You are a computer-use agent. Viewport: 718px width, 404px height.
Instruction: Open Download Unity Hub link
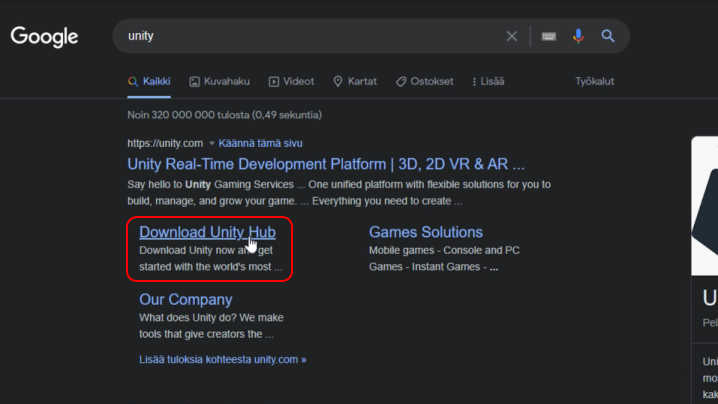207,232
